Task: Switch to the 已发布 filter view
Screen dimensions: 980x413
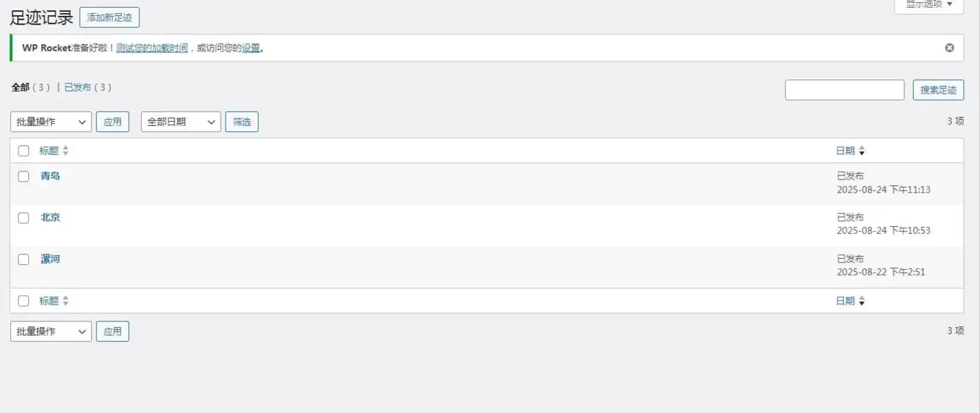Action: (x=78, y=87)
